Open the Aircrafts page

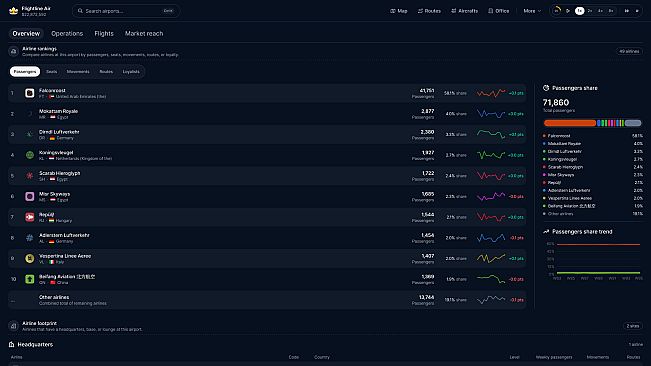(464, 11)
